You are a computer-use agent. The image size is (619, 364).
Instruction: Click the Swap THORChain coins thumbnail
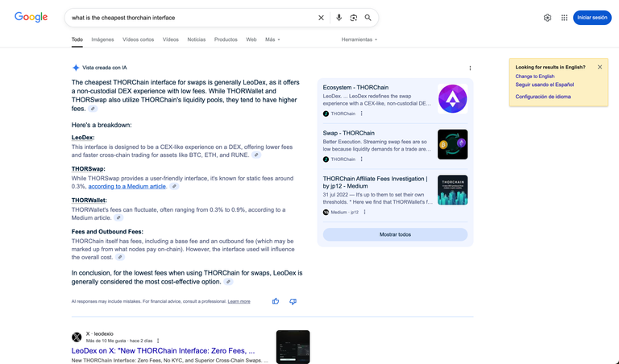click(452, 144)
